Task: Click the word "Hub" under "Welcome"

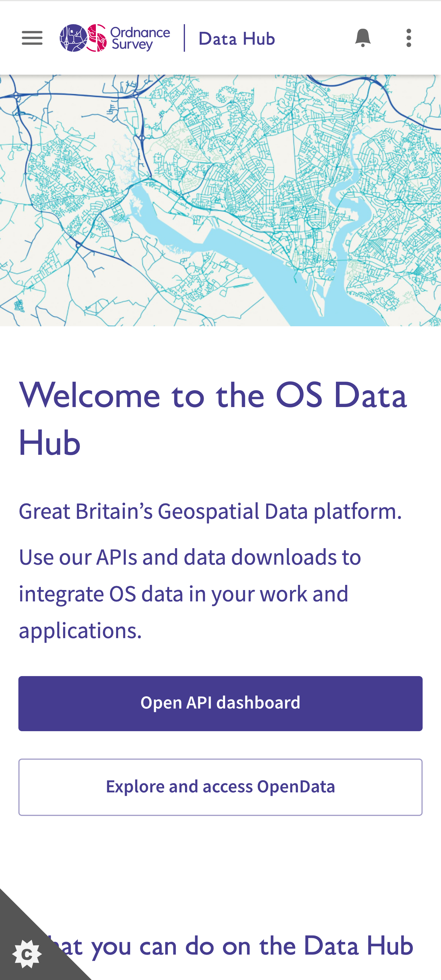Action: [x=50, y=443]
